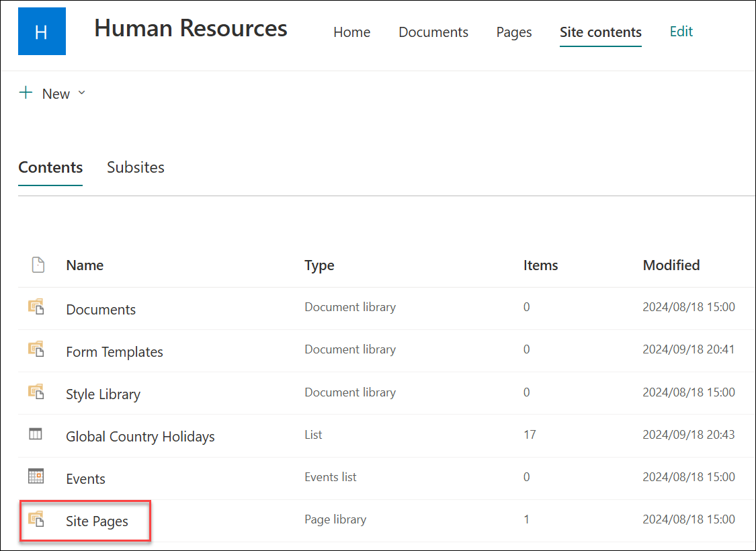Click the Edit link in the navigation
The image size is (756, 551).
point(681,31)
